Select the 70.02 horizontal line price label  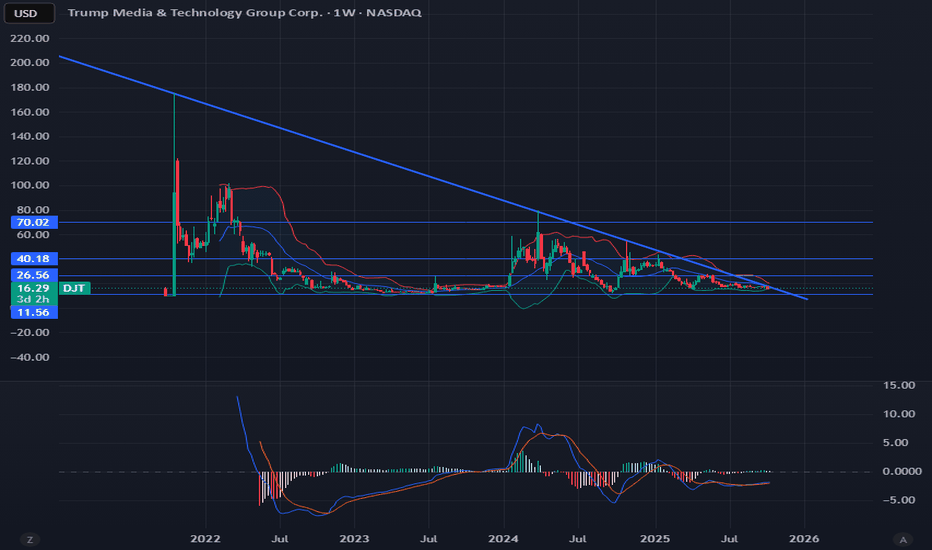click(x=34, y=222)
